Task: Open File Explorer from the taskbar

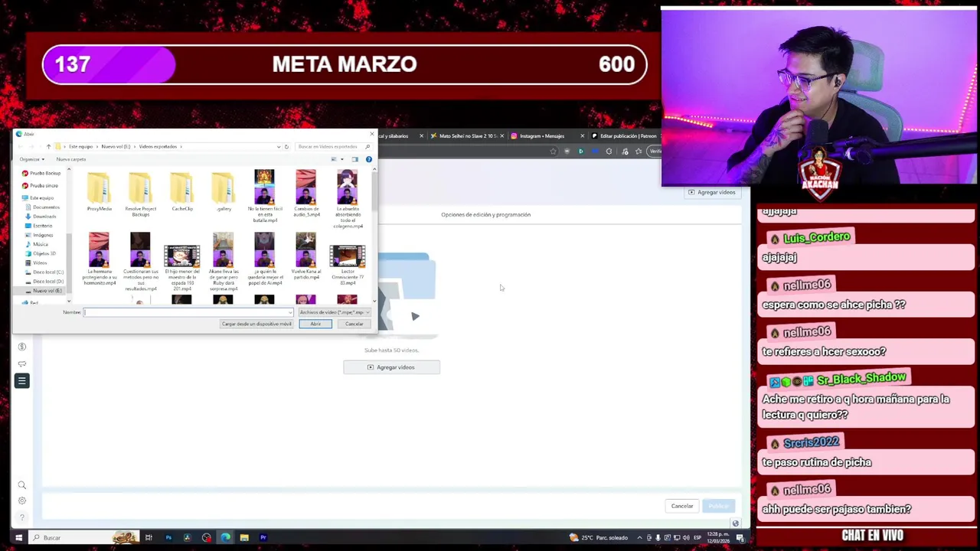Action: tap(244, 538)
